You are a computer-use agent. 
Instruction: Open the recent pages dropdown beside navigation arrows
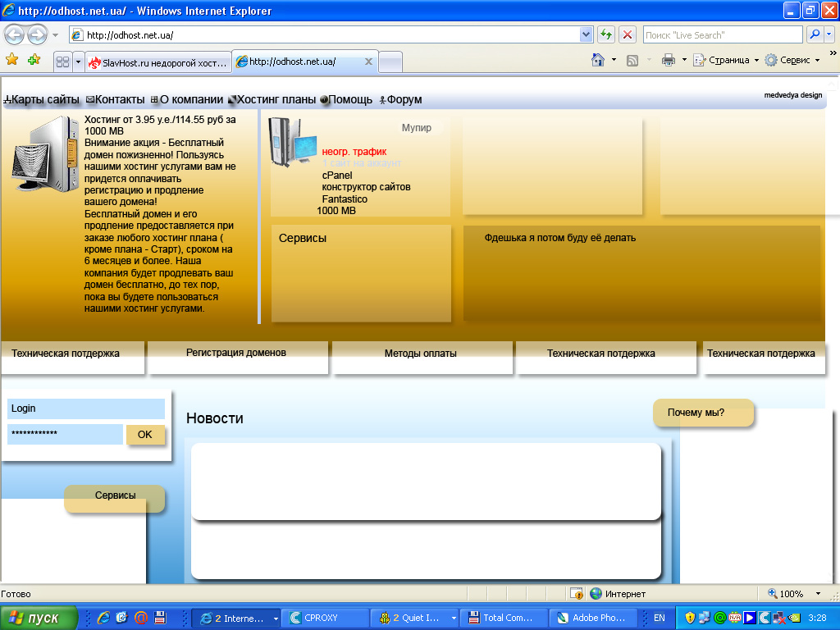(x=55, y=35)
